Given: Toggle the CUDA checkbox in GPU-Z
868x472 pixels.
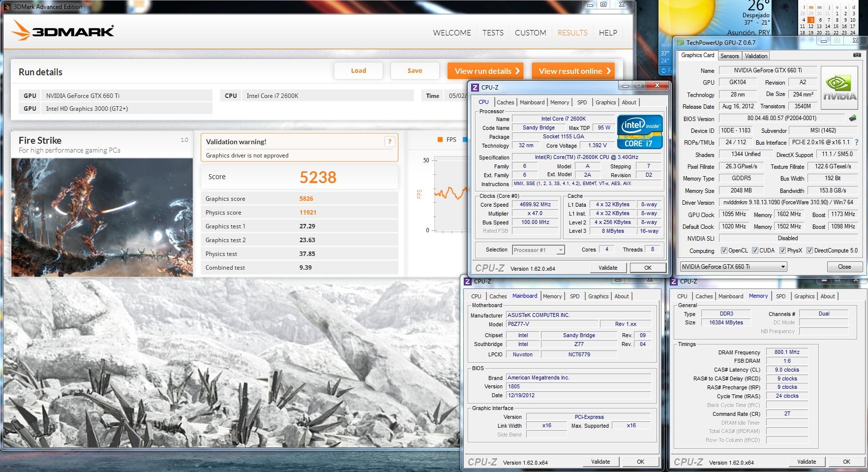Looking at the screenshot, I should point(755,251).
